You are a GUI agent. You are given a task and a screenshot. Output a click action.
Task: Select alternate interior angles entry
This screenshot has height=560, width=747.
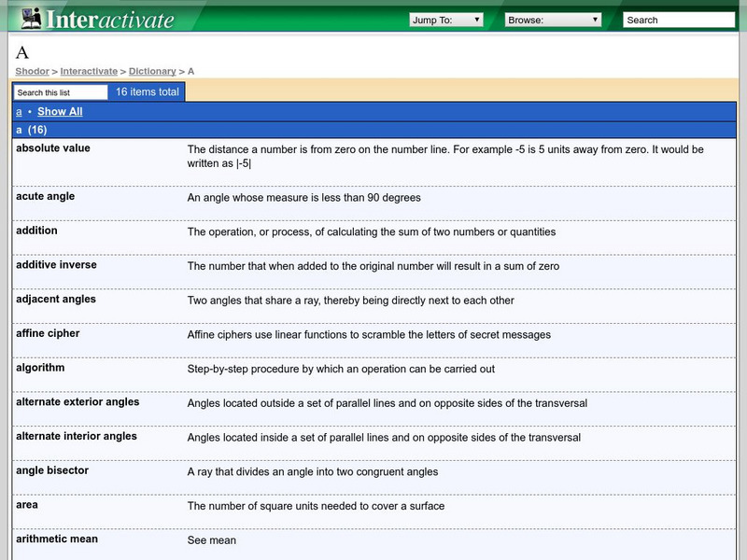click(x=77, y=436)
